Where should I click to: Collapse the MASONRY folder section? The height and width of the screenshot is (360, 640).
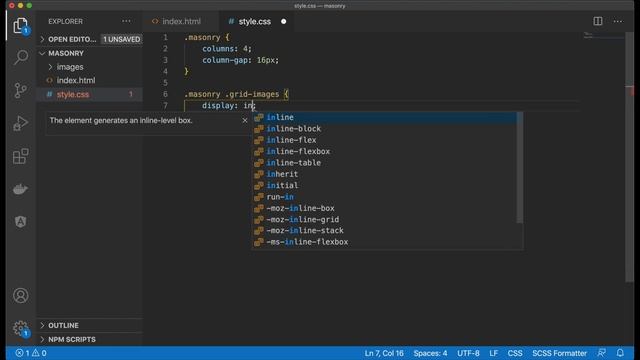point(65,53)
